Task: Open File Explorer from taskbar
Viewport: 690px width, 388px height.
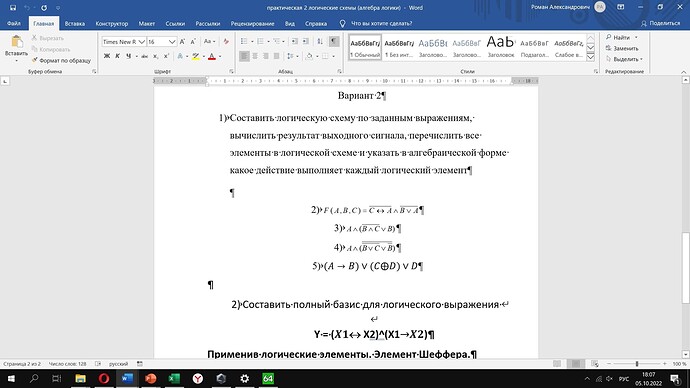Action: click(x=80, y=378)
